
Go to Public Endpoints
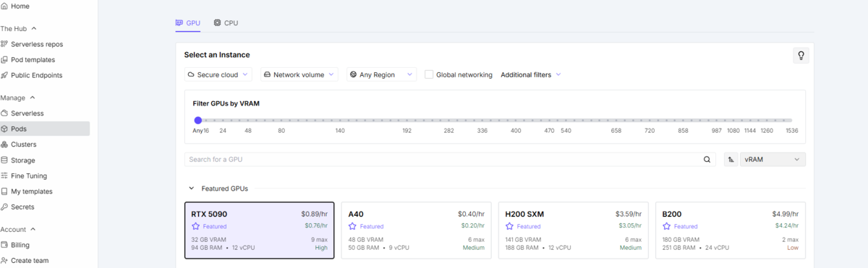click(x=36, y=75)
